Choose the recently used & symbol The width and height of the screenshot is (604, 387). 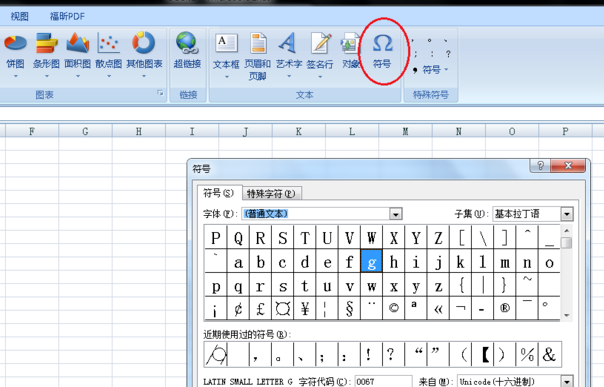tap(549, 354)
